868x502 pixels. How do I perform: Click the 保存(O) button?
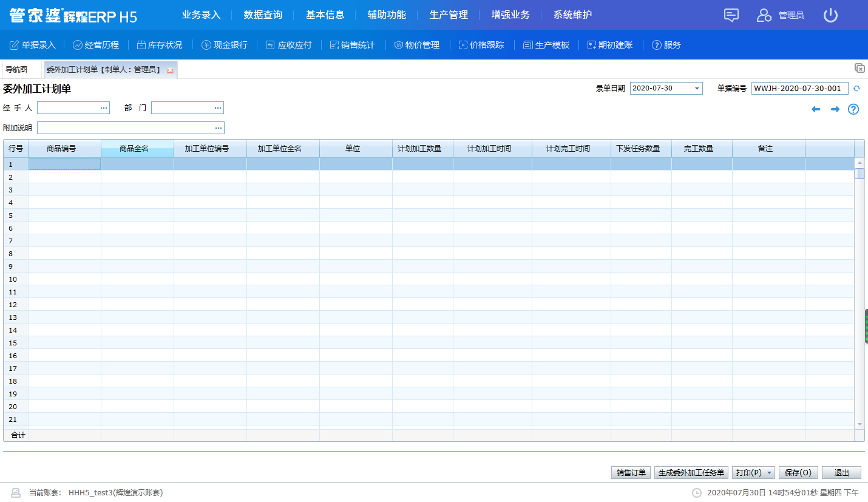point(798,473)
